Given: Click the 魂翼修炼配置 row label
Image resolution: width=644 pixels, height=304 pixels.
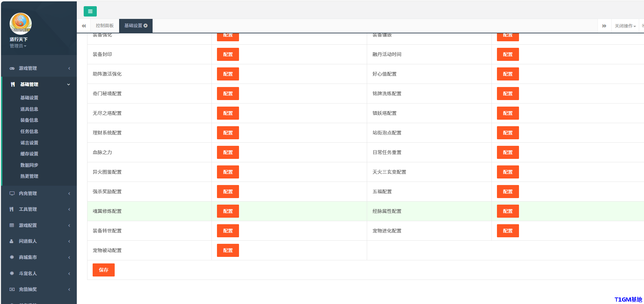Looking at the screenshot, I should click(107, 211).
